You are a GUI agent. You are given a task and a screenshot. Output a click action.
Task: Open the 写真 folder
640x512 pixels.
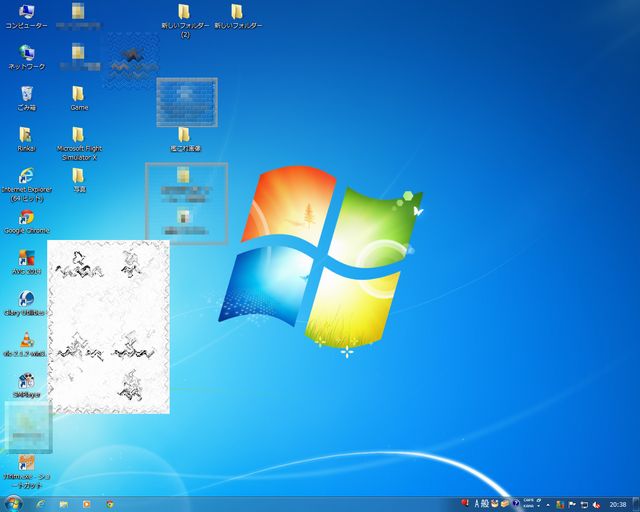(78, 180)
